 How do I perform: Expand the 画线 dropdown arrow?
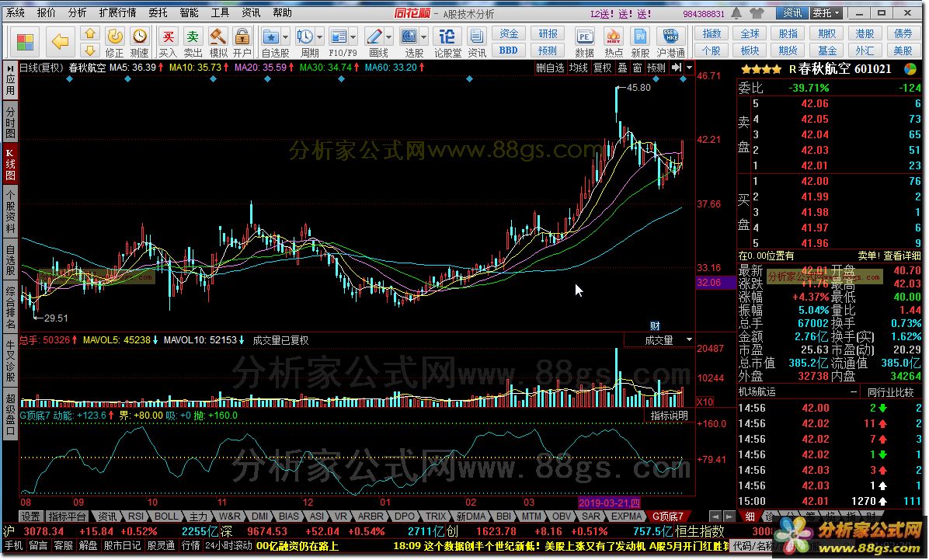[388, 37]
